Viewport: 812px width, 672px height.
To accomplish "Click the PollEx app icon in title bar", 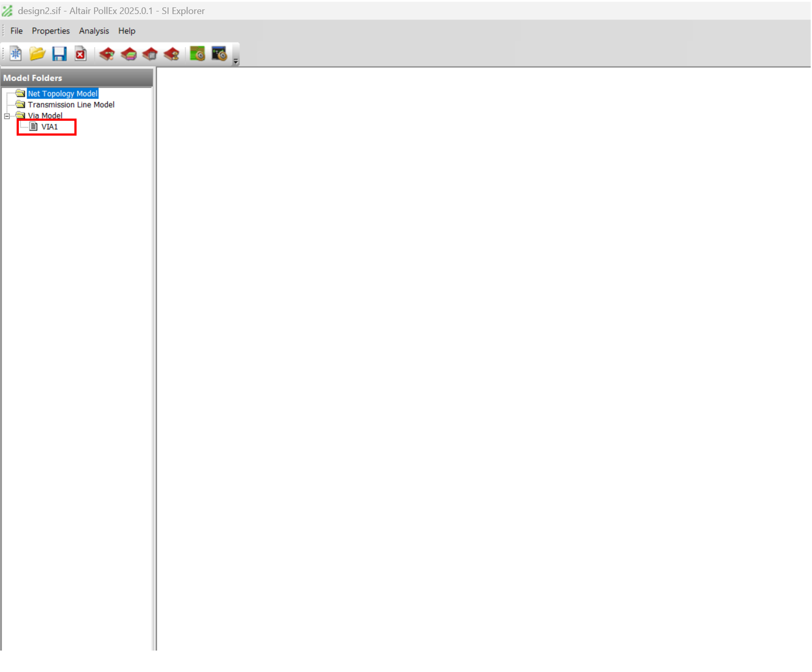I will pos(7,10).
